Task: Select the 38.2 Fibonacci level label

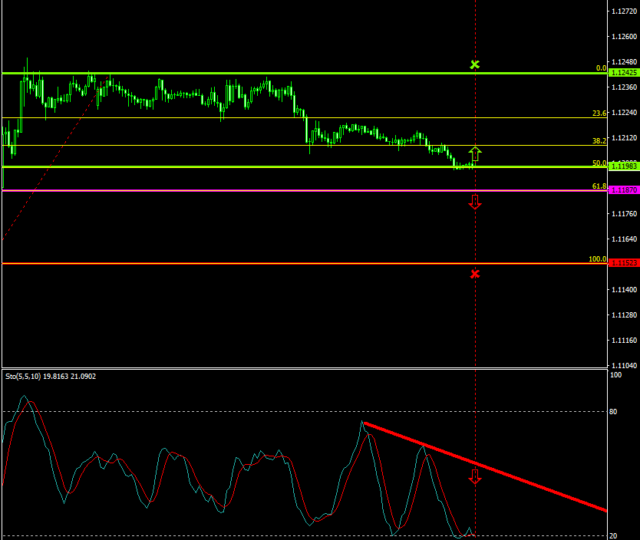Action: (599, 141)
